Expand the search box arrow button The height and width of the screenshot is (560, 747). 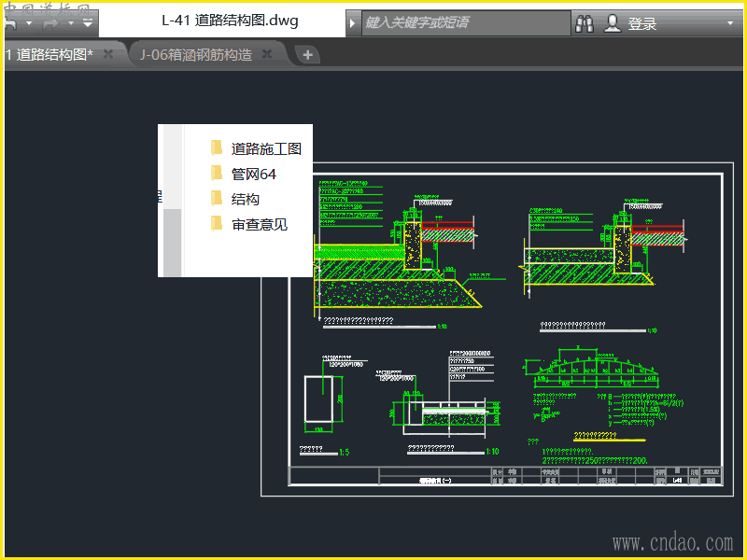coord(353,22)
